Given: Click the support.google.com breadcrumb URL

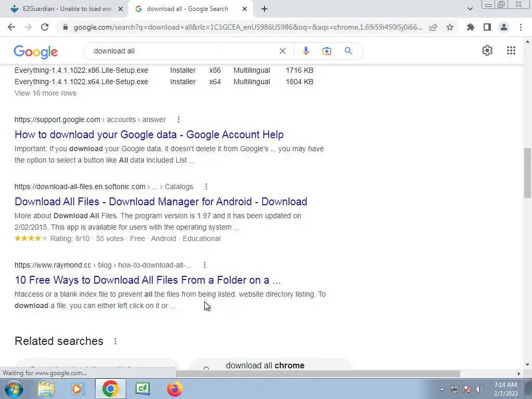Looking at the screenshot, I should (90, 119).
